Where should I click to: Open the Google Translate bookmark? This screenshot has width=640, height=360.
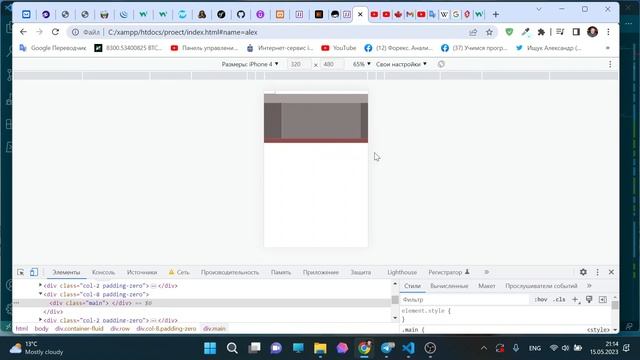tap(53, 48)
